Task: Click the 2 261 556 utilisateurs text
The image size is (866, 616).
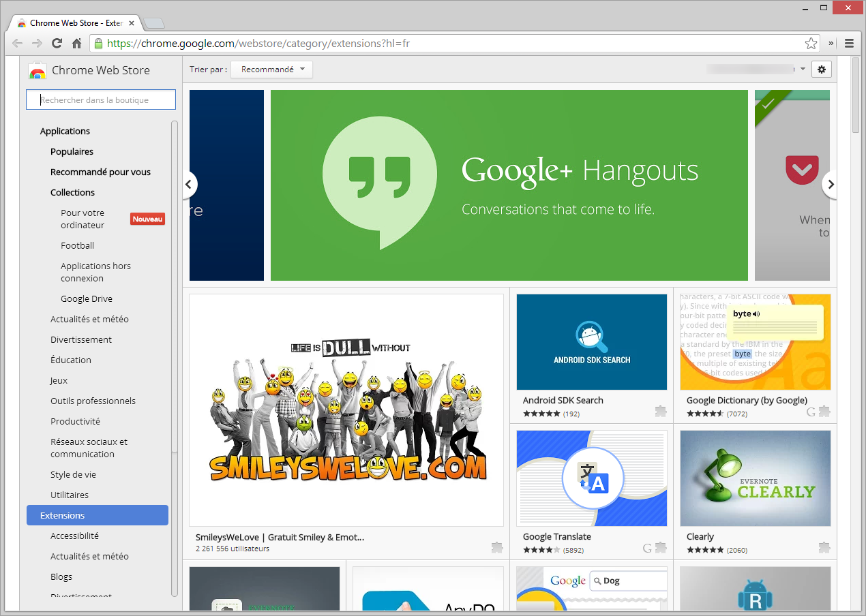Action: pyautogui.click(x=233, y=549)
